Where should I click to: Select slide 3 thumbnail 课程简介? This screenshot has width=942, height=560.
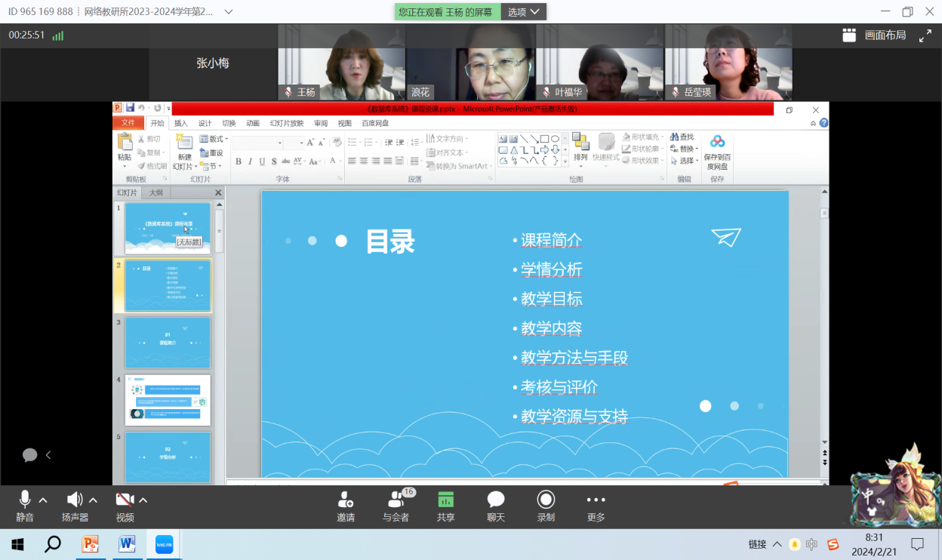(168, 343)
